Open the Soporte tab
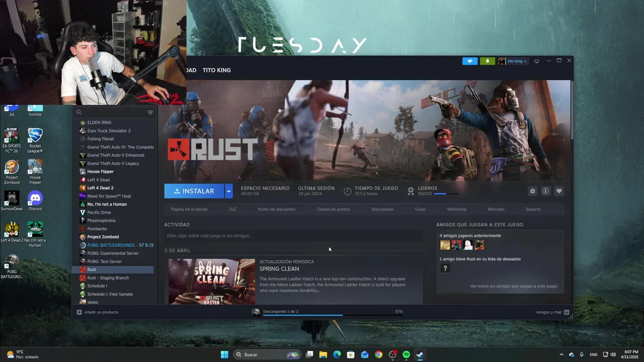This screenshot has width=644, height=362. (533, 209)
